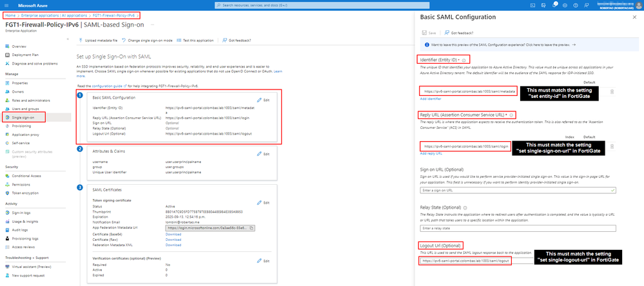Edit the Token signing certificate
This screenshot has height=286, width=644.
point(263,202)
